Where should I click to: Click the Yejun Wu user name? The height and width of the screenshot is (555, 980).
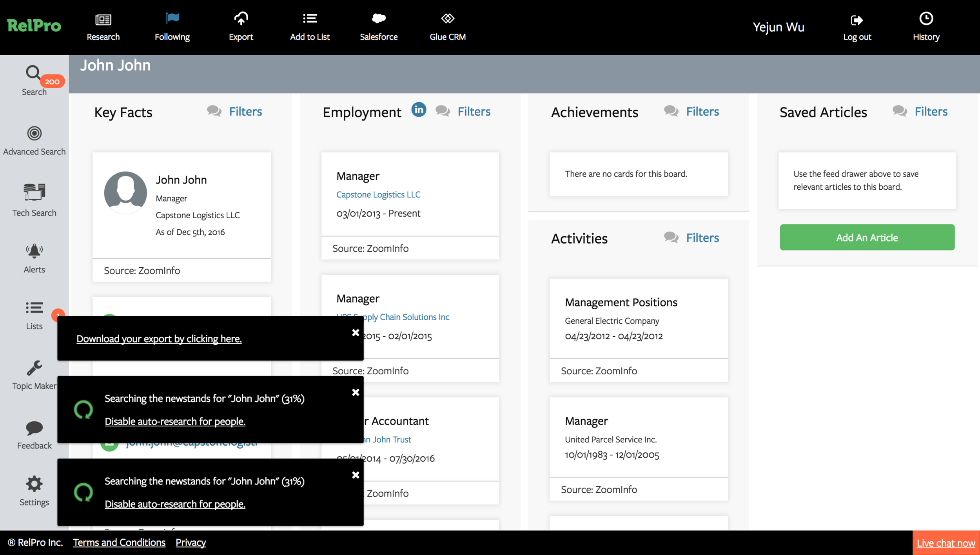[x=779, y=27]
